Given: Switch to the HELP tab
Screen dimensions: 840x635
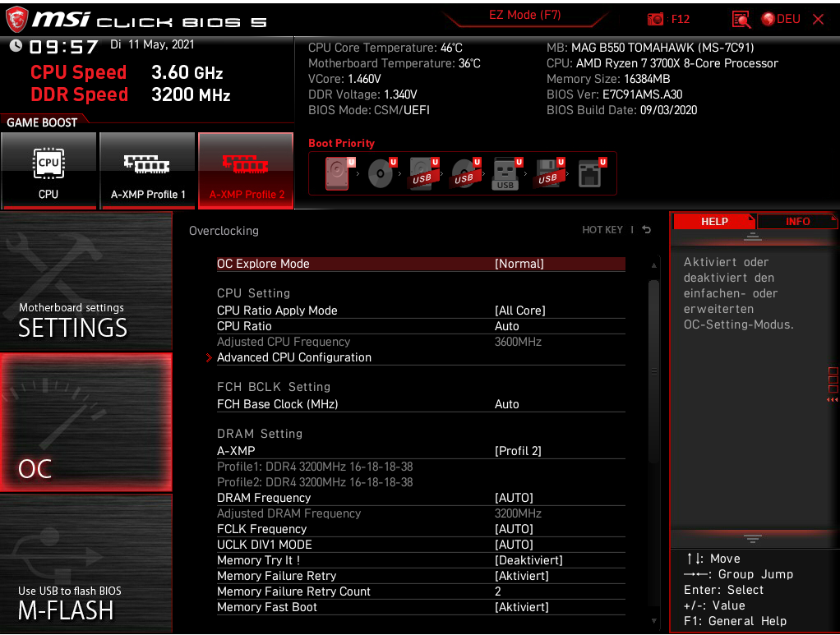Looking at the screenshot, I should 714,222.
